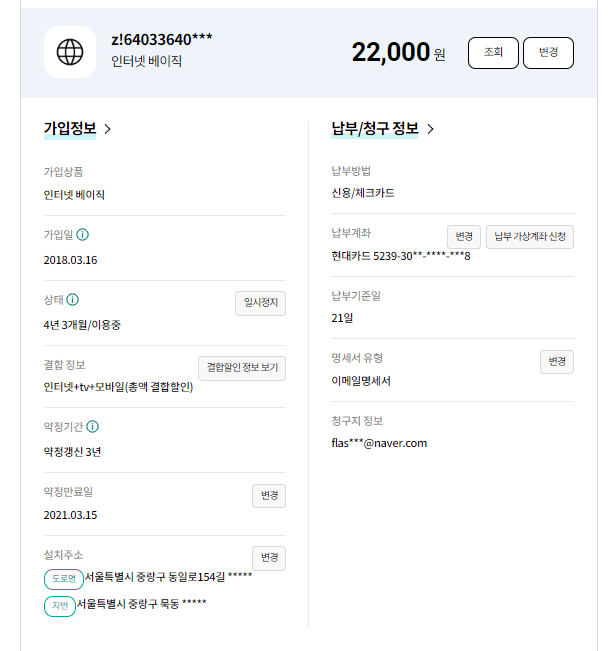
Task: Click the 지번 address badge
Action: [59, 605]
